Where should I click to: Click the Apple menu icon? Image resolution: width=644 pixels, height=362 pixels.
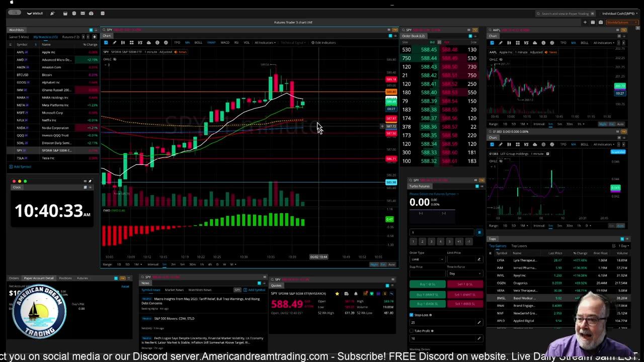(x=11, y=2)
